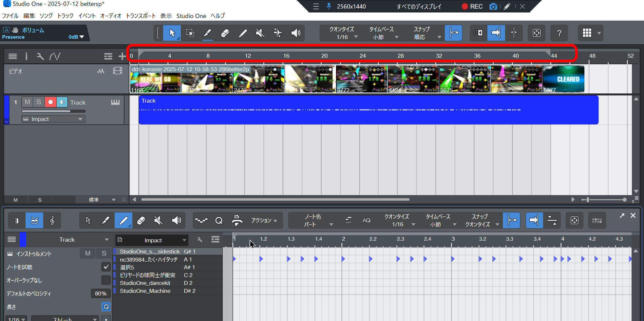Enable the オーバーラップなし checkbox
The image size is (644, 321).
[106, 280]
